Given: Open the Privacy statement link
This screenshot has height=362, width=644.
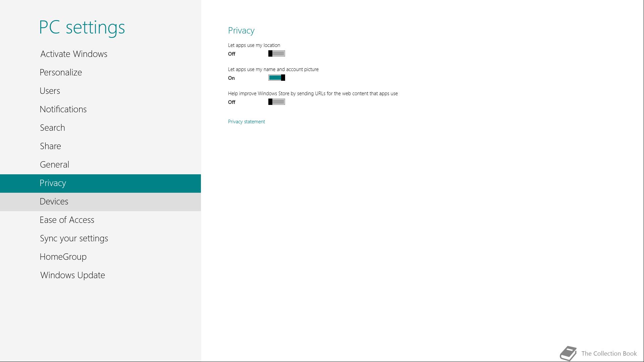Looking at the screenshot, I should [x=247, y=122].
